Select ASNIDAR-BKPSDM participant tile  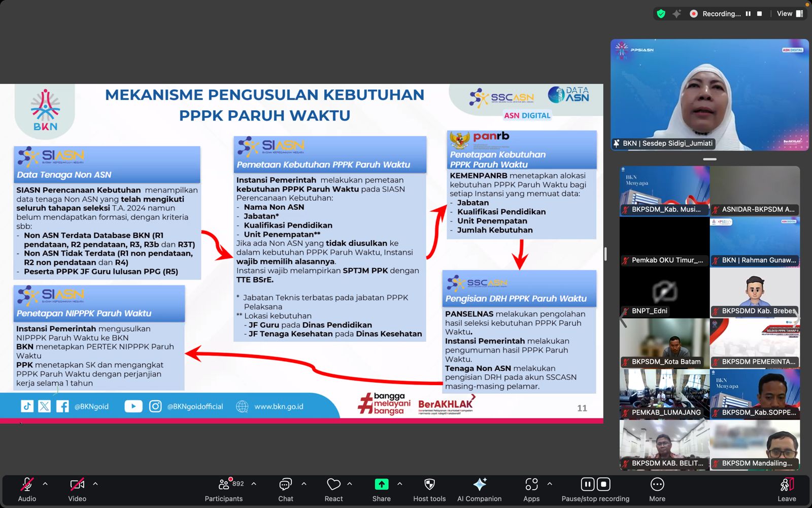[755, 191]
